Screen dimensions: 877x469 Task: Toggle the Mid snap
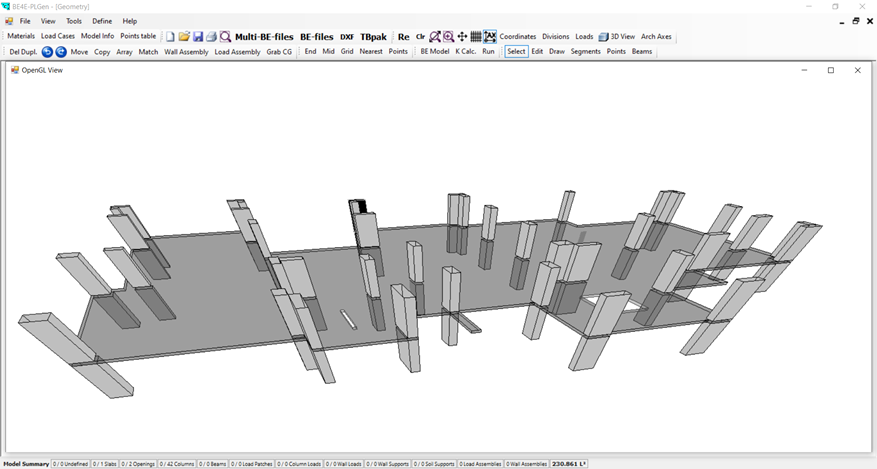pyautogui.click(x=328, y=51)
